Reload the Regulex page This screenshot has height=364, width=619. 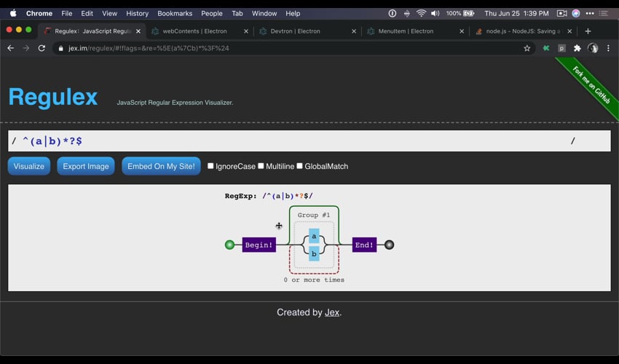pos(42,48)
